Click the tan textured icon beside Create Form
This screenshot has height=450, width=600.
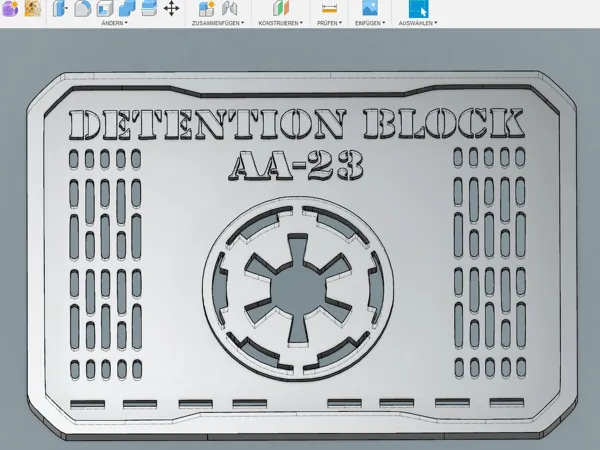pos(33,8)
